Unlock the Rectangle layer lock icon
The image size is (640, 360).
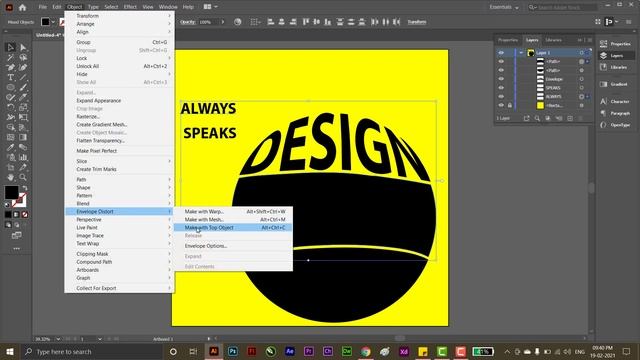[x=510, y=105]
